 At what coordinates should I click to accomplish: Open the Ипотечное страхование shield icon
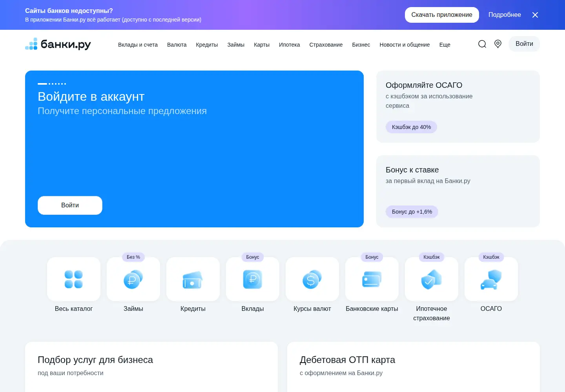432,279
